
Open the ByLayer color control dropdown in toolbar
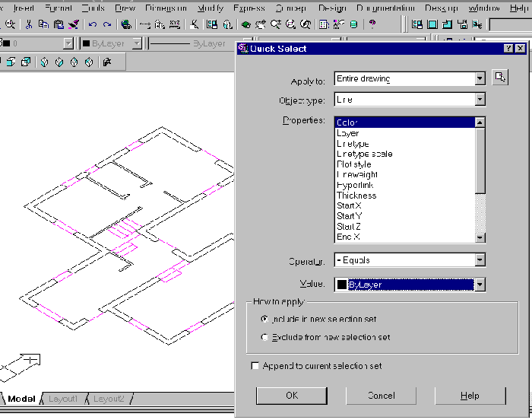[x=137, y=44]
